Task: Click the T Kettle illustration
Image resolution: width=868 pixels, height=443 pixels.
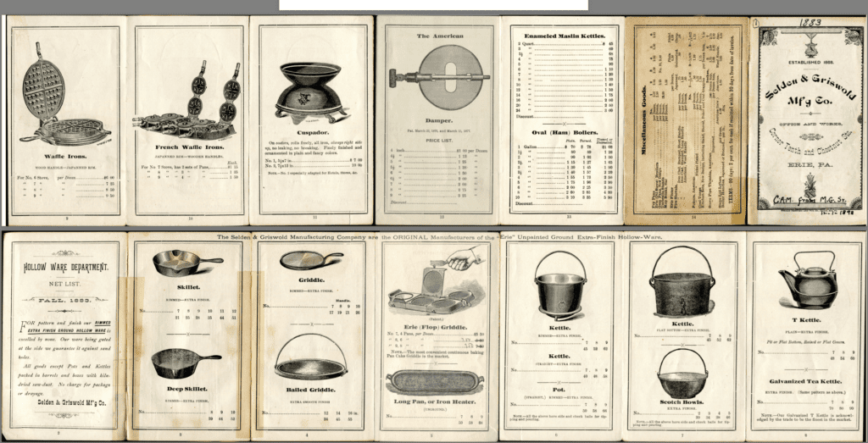Action: [809, 280]
